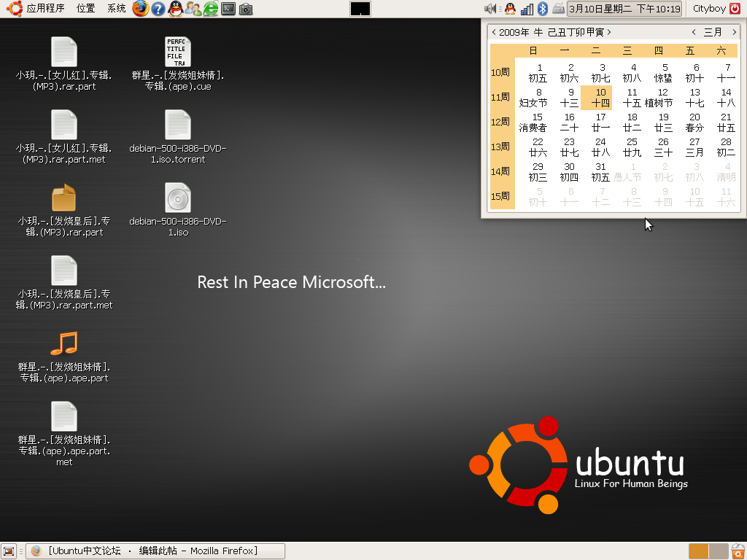
Task: Select March 31 初五 in the calendar
Action: pyautogui.click(x=600, y=172)
